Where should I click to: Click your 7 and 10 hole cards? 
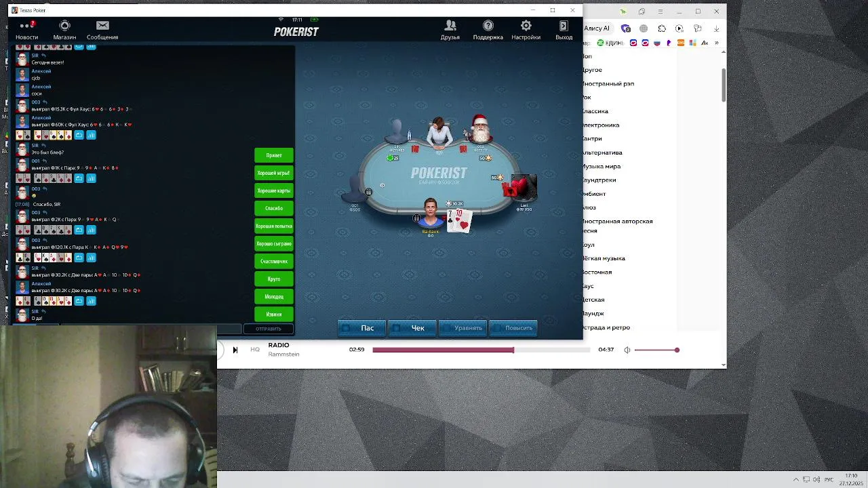click(458, 221)
